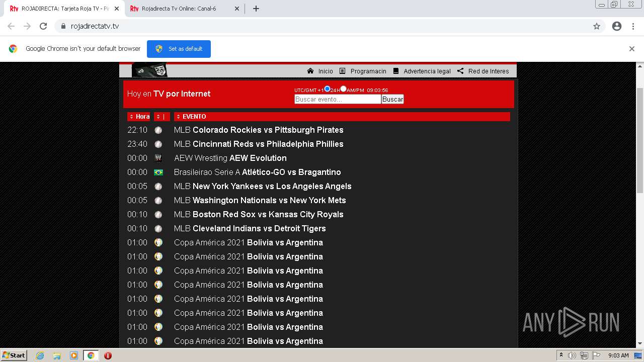Open AEW Wrestling AEW Evolution event
644x362 pixels.
230,158
